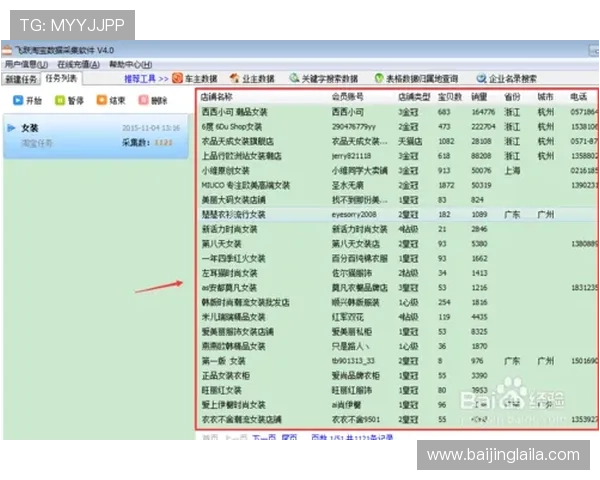600x480 pixels.
Task: Switch to the 新建任务 tab
Action: tap(21, 79)
